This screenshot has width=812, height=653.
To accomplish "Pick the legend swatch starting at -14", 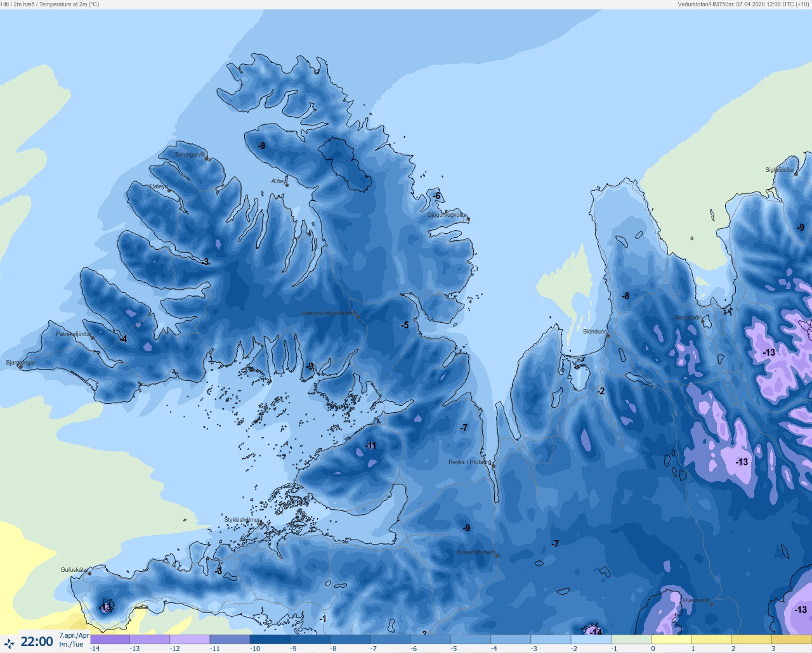I will coord(110,640).
